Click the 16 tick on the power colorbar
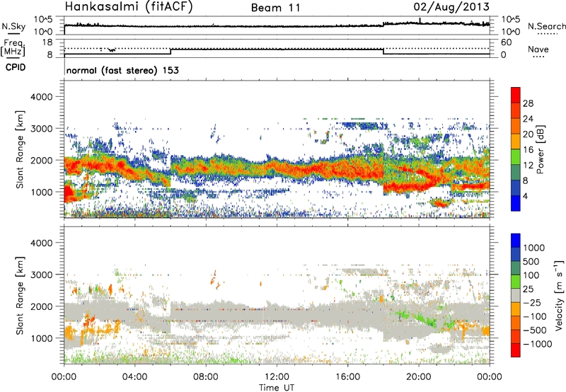The width and height of the screenshot is (566, 392). pos(528,150)
